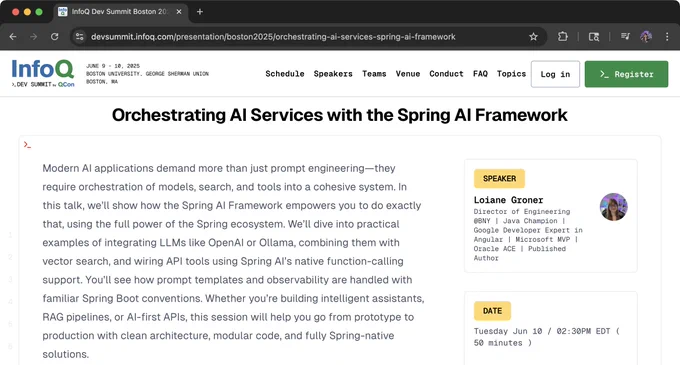Go to the Teams page
Screen dimensions: 680x365
tap(374, 74)
